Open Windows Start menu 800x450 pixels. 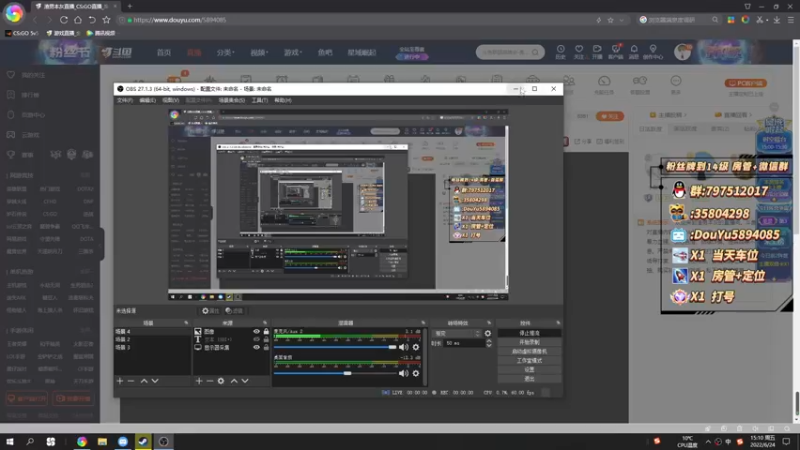[x=10, y=441]
